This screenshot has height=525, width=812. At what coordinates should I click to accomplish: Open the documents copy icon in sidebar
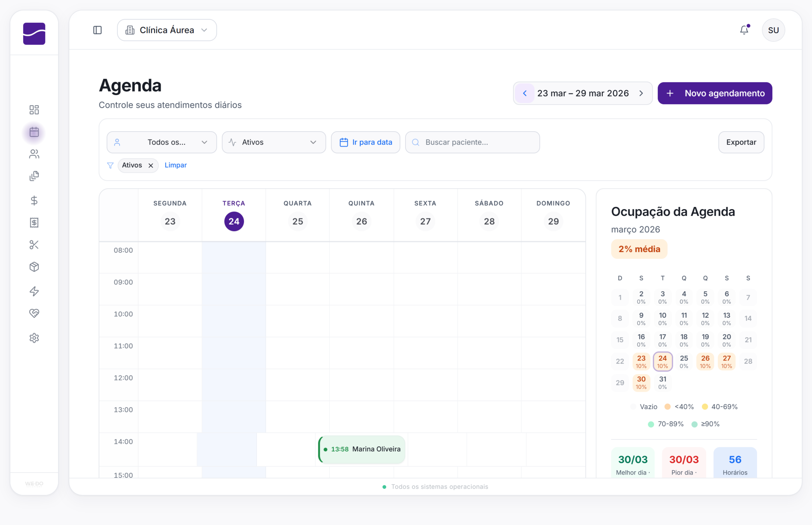click(x=34, y=176)
